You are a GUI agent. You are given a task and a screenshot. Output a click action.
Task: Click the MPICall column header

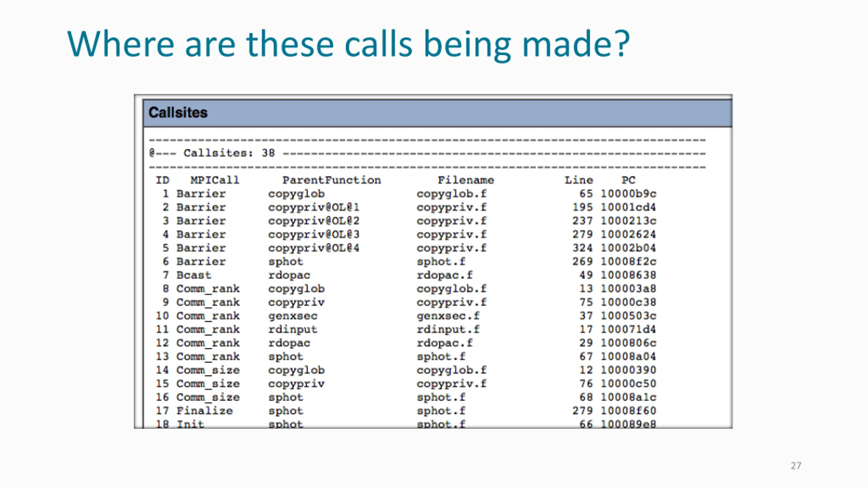tap(215, 180)
